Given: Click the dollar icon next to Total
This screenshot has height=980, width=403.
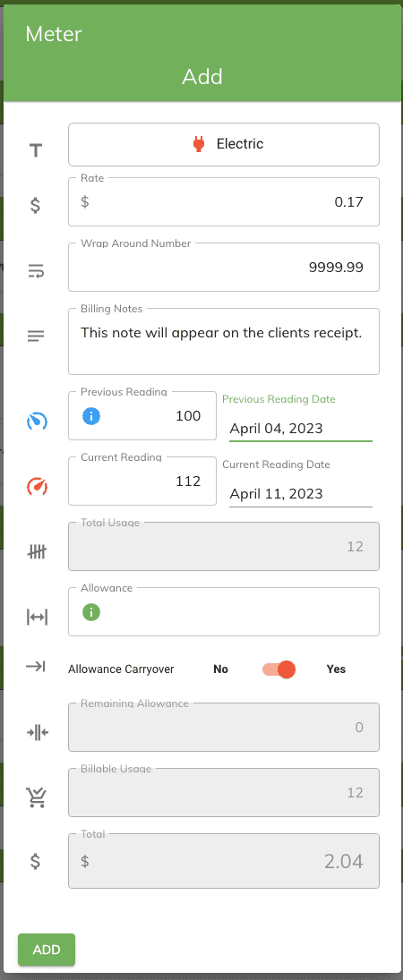Looking at the screenshot, I should click(37, 861).
